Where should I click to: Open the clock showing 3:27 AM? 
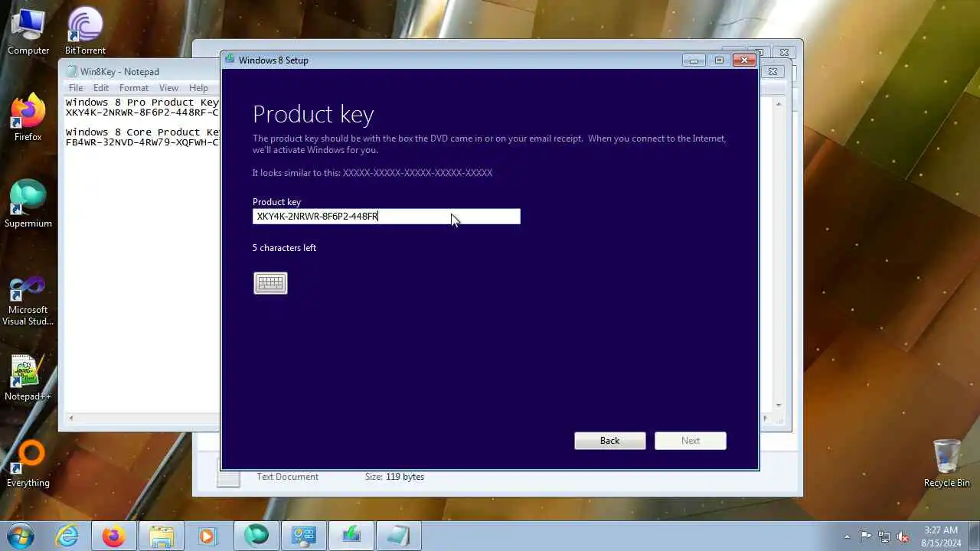(x=940, y=536)
